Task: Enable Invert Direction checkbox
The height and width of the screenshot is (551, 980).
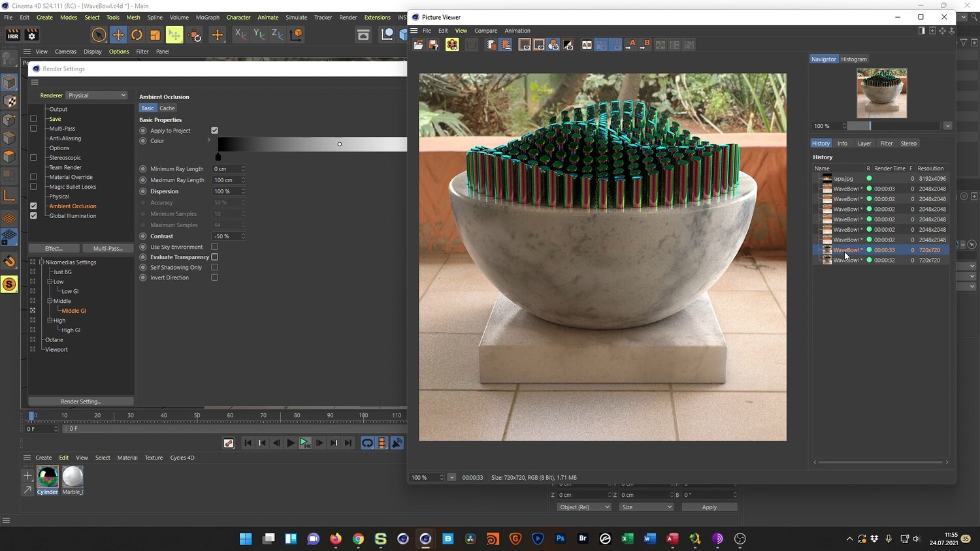Action: (214, 277)
